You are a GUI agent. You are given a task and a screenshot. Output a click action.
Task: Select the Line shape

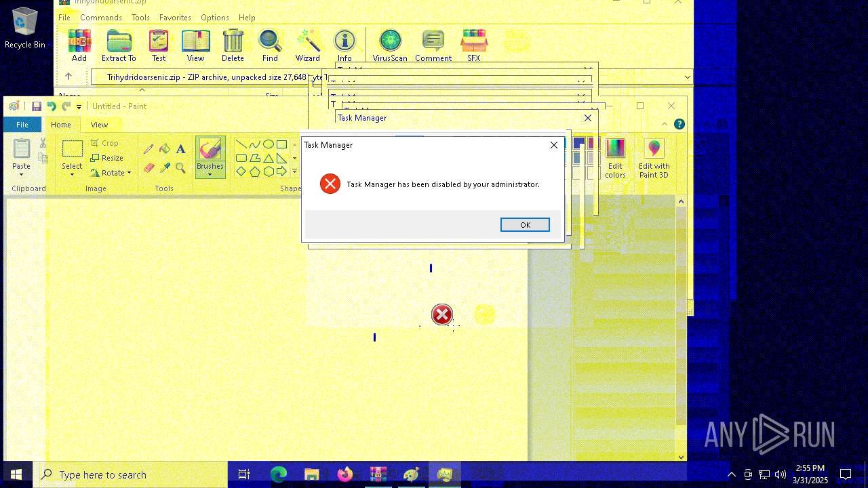point(241,144)
